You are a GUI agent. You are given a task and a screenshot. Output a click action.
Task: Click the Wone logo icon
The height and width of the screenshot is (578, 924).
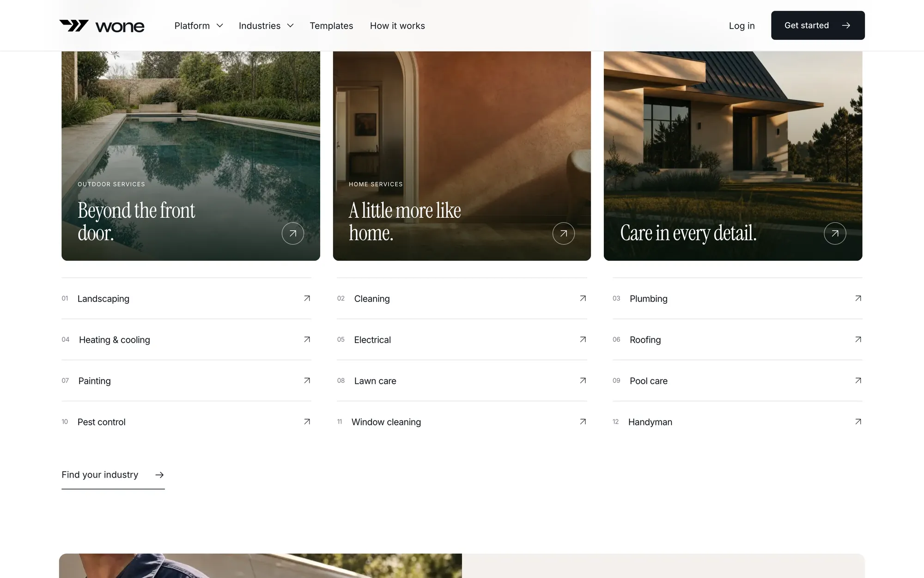point(74,25)
